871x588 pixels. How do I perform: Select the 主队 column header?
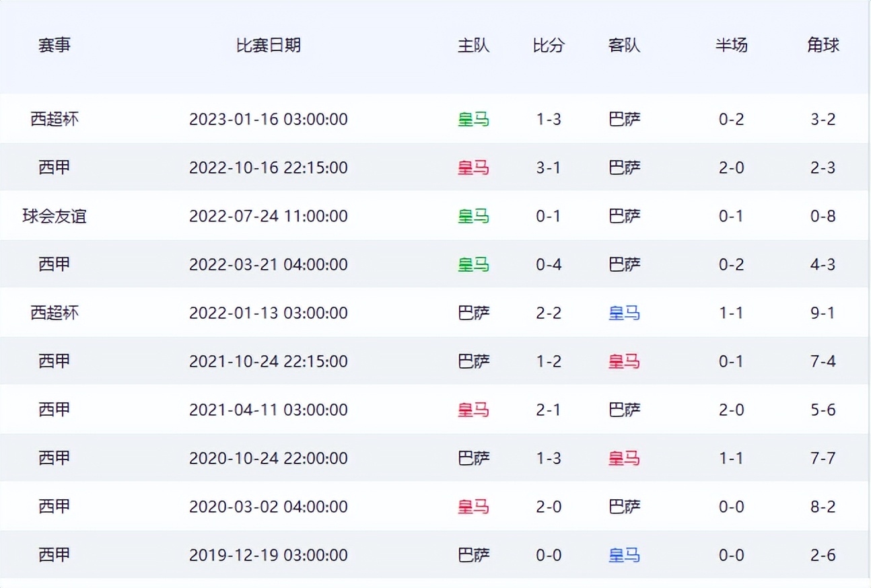[474, 46]
